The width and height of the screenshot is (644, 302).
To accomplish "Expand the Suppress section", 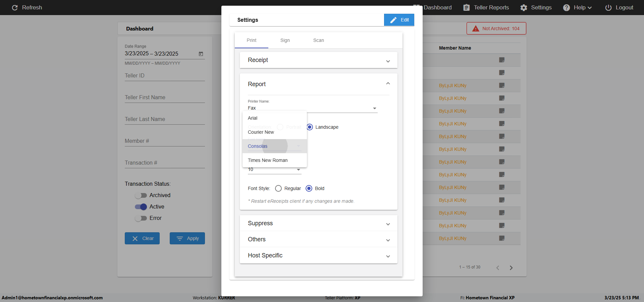I will pyautogui.click(x=319, y=223).
